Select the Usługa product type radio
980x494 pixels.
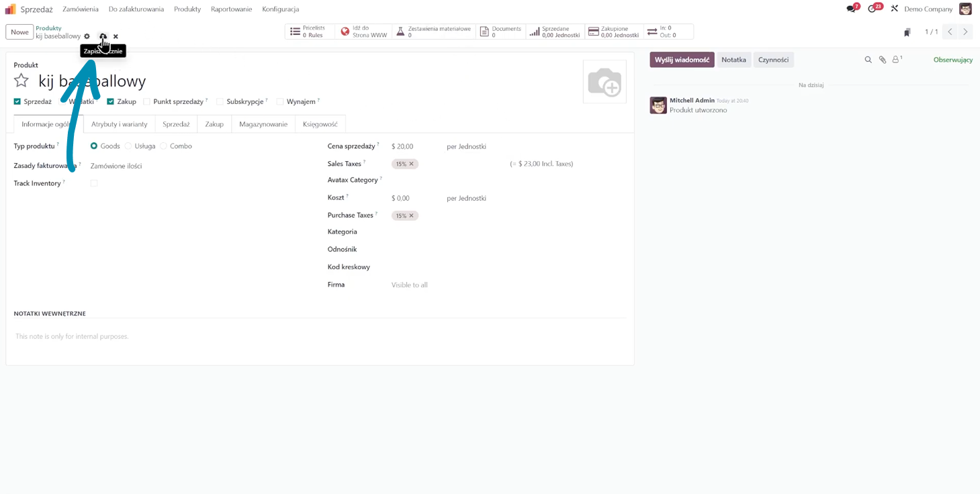click(128, 146)
